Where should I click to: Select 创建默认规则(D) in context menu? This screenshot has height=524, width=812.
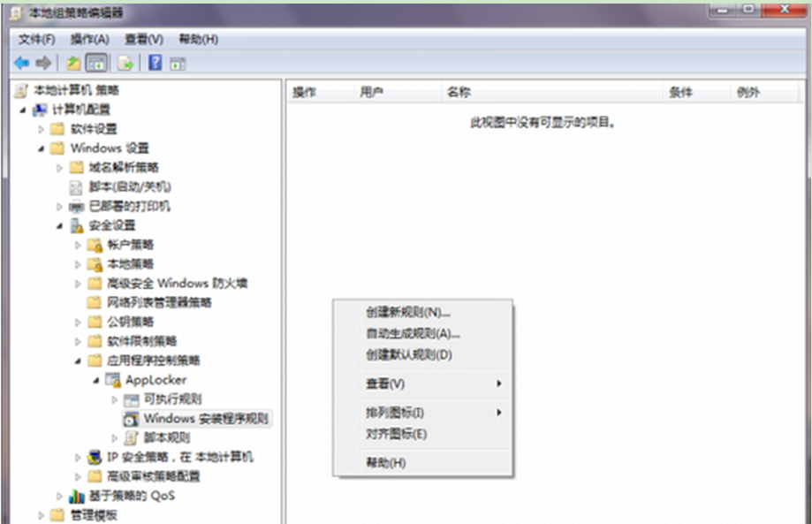pos(408,354)
